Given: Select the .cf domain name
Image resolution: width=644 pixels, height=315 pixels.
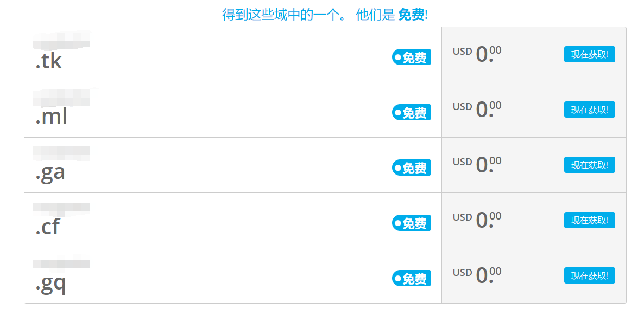Looking at the screenshot, I should 48,227.
